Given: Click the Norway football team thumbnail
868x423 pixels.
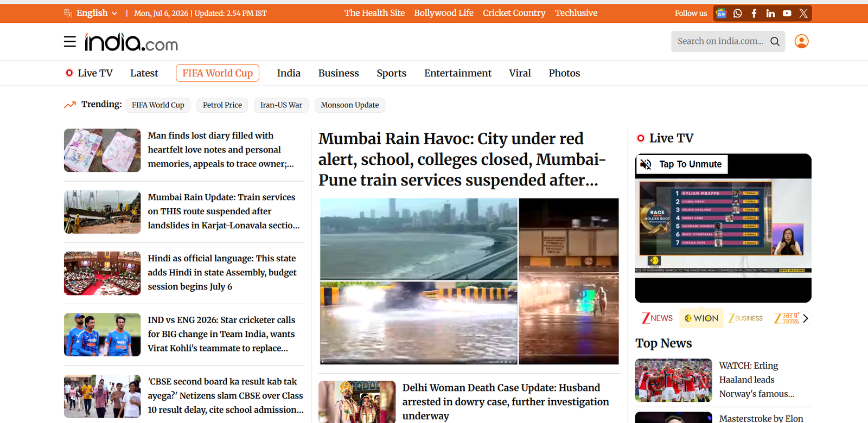Looking at the screenshot, I should [674, 380].
